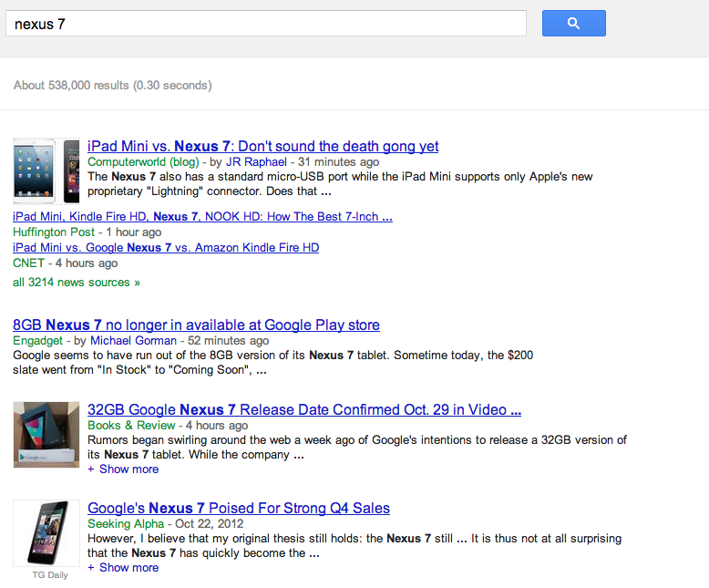Viewport: 709px width, 588px height.
Task: Open the 8GB Nexus 7 Google Play headline
Action: (196, 325)
